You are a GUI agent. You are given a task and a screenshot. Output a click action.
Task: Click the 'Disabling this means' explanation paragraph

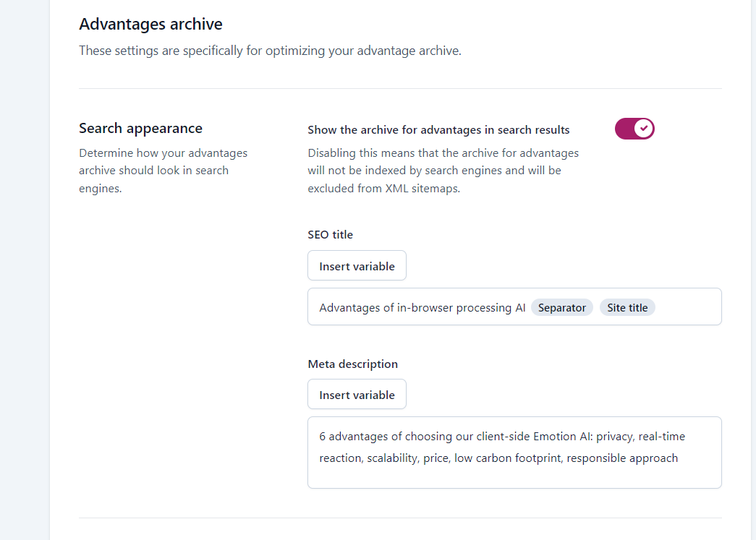click(443, 171)
